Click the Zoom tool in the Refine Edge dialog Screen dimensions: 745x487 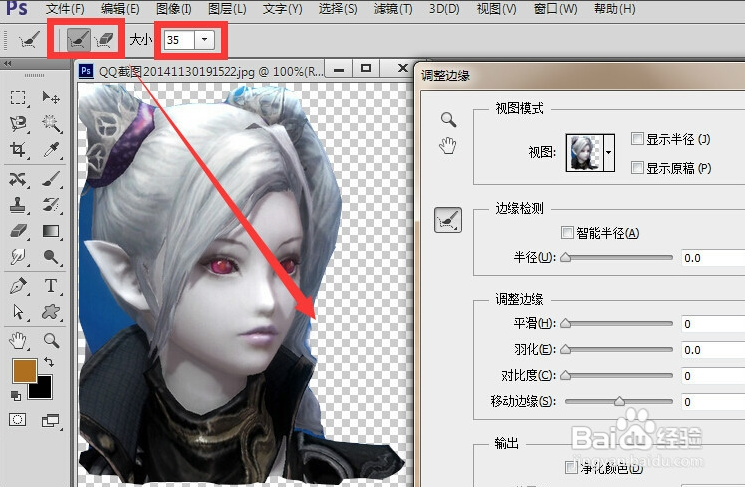coord(448,119)
